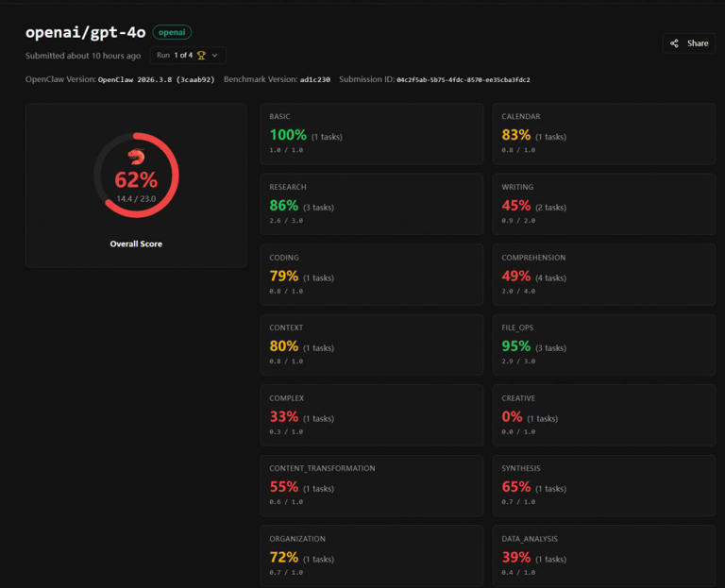Open the Run 1 of 4 dropdown

pos(187,56)
